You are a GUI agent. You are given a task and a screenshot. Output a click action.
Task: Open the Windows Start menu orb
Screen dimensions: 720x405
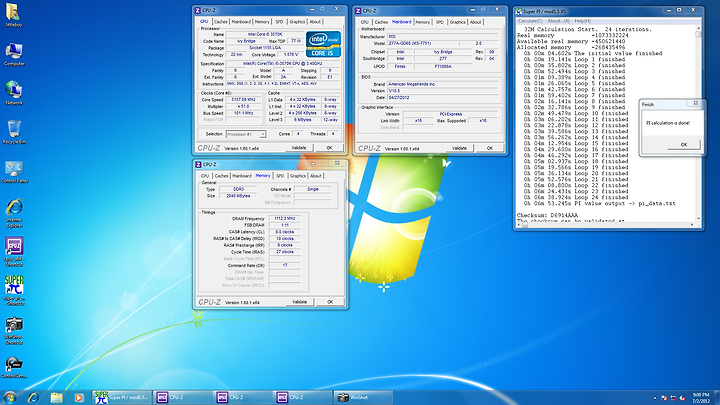coord(10,397)
